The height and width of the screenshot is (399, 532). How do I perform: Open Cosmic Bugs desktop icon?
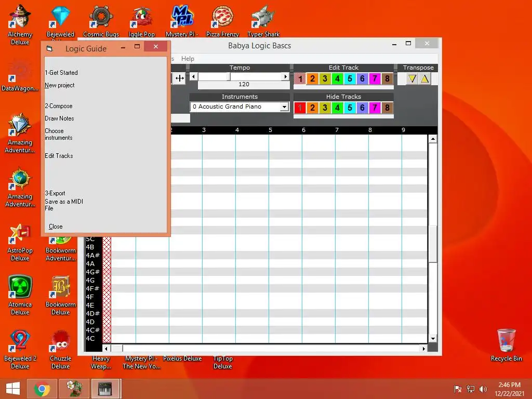click(101, 21)
